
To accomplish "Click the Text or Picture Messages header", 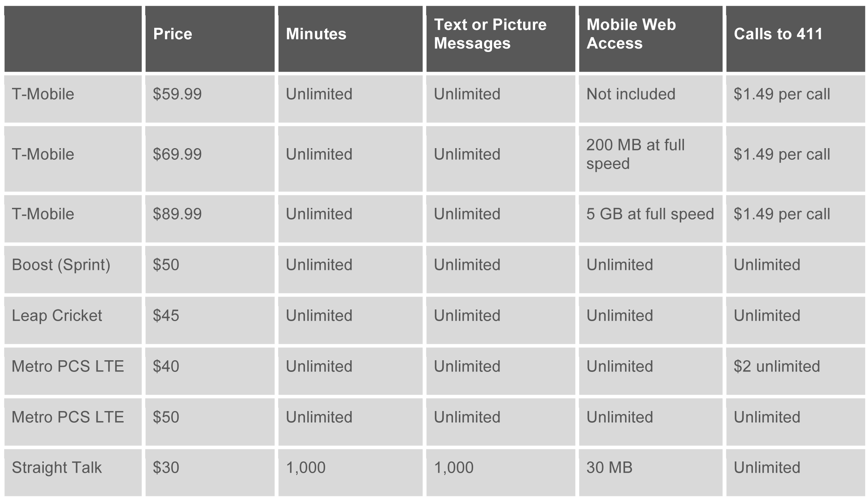I will click(490, 34).
